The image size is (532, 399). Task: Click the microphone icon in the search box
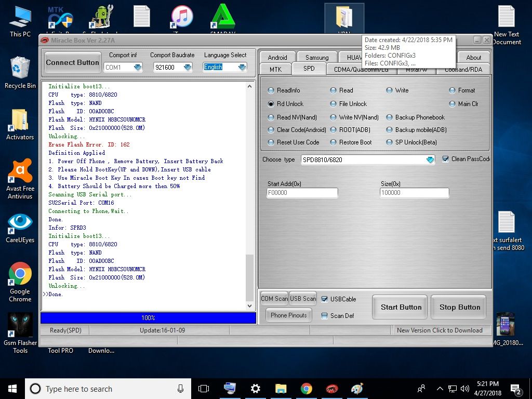180,389
